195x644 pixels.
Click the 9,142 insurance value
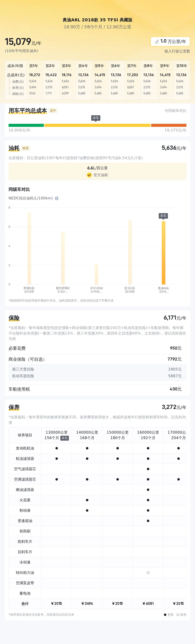(x=32, y=93)
